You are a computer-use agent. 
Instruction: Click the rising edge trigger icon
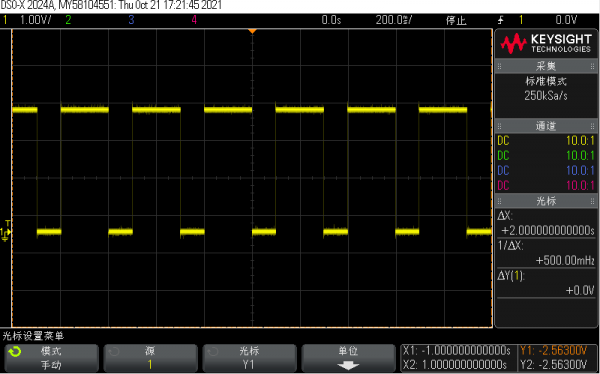click(501, 20)
